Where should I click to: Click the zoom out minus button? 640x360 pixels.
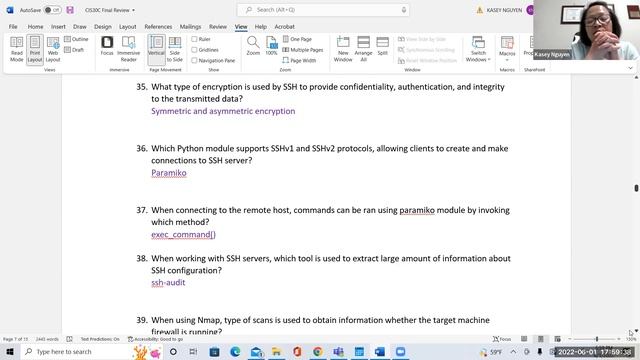(x=570, y=339)
